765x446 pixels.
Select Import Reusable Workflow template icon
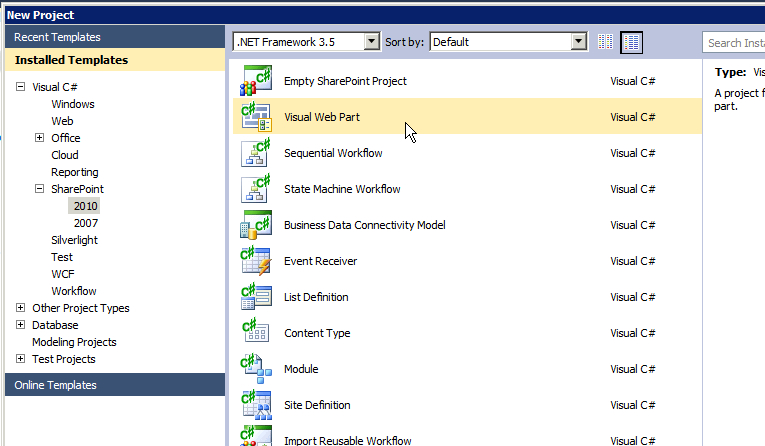tap(256, 436)
